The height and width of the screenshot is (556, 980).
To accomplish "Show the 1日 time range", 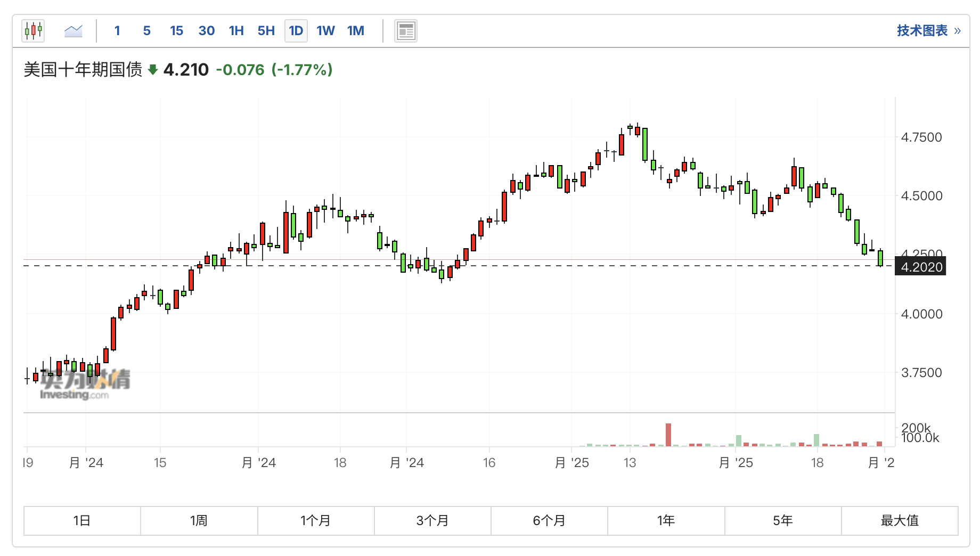I will coord(82,520).
